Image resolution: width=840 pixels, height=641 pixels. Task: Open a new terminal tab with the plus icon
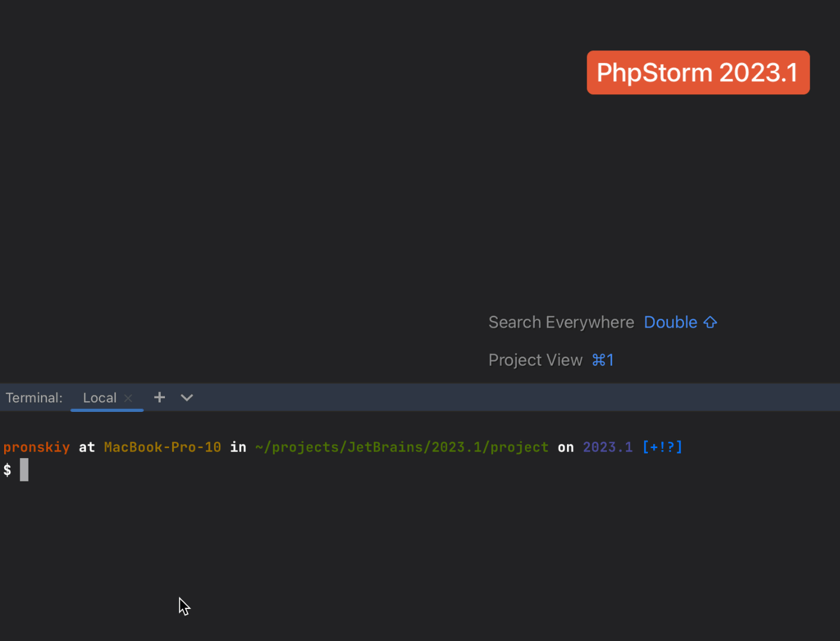pyautogui.click(x=159, y=398)
